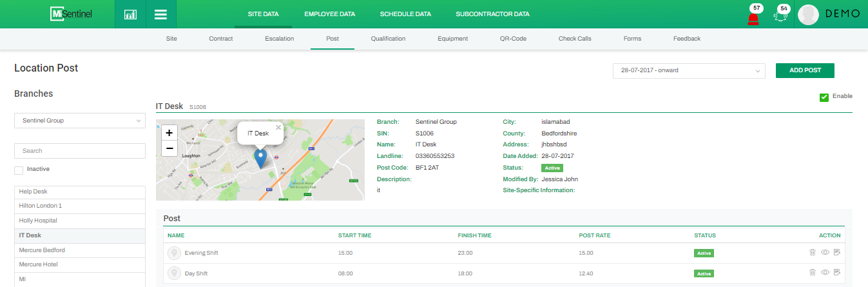
Task: Zoom out on the map
Action: [x=169, y=148]
